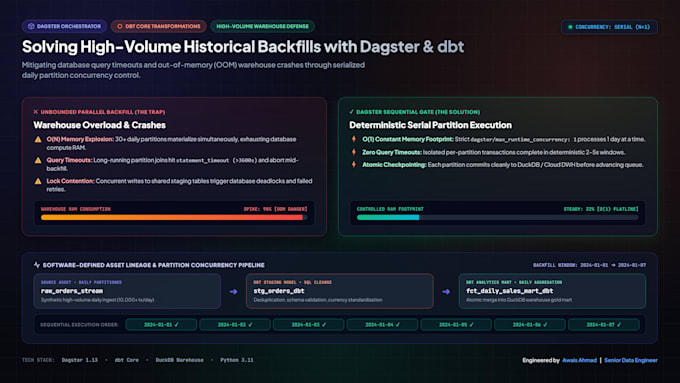Click lightning icon next to Zero Query Timeouts
The image size is (680, 383).
[354, 152]
